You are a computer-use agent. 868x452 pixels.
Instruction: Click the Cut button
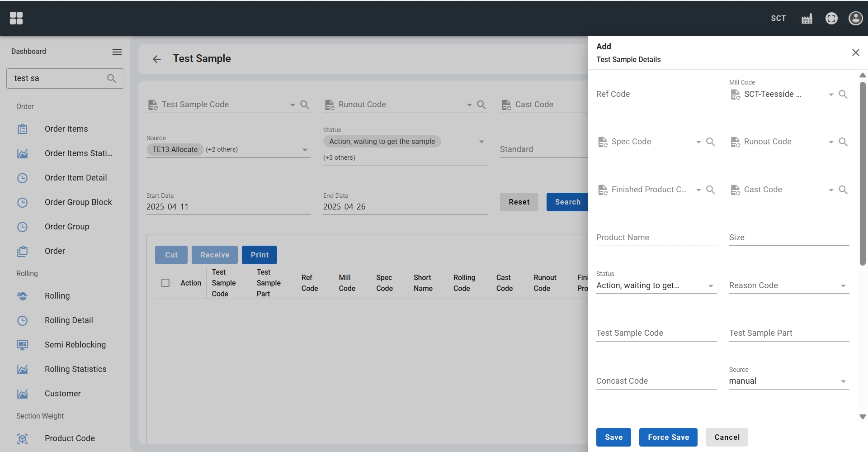click(171, 255)
